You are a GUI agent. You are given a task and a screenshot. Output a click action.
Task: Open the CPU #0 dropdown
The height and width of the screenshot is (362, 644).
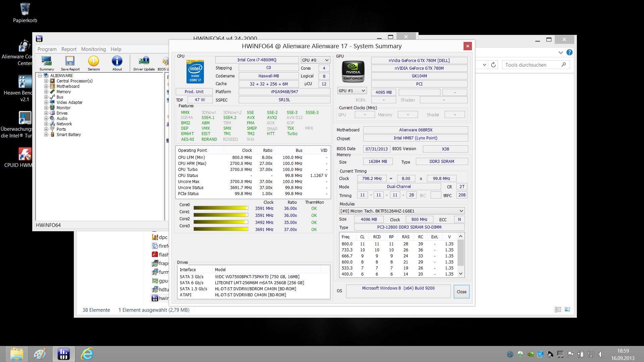[x=315, y=60]
